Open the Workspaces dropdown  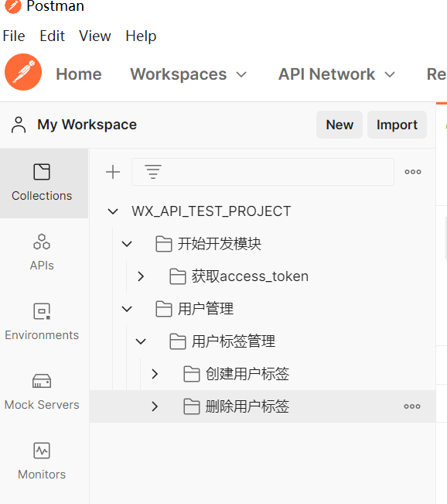pos(189,74)
